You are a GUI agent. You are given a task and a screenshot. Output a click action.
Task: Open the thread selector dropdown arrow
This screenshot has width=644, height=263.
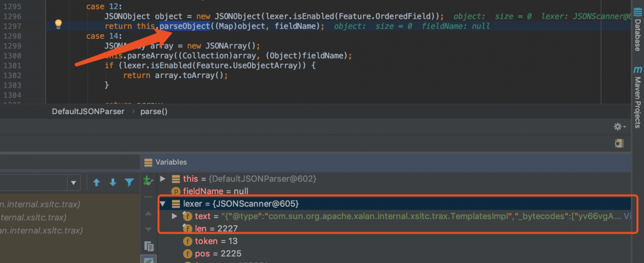point(73,182)
